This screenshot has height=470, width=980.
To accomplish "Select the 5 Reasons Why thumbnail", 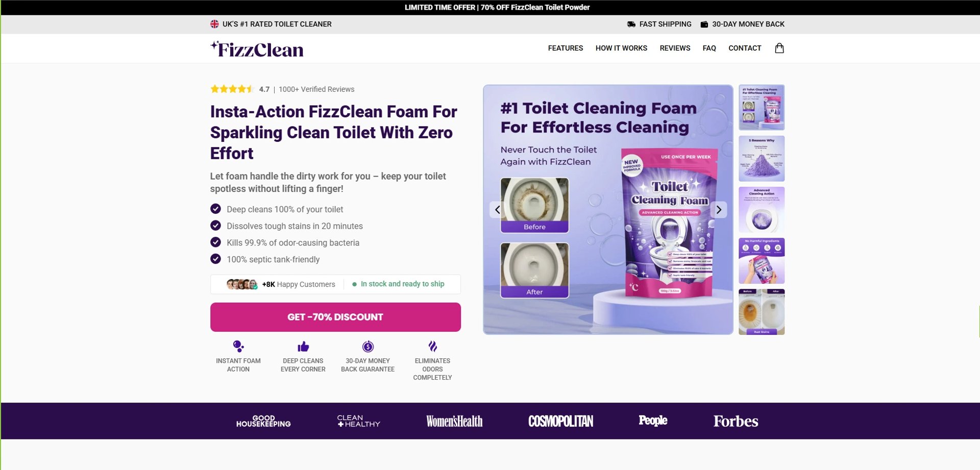I will [x=762, y=159].
